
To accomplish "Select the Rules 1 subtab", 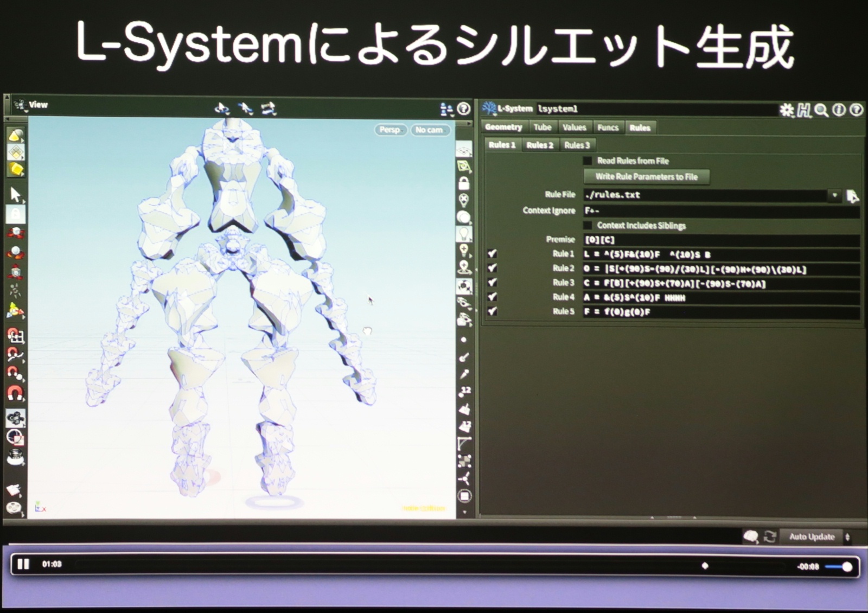I will coord(502,145).
